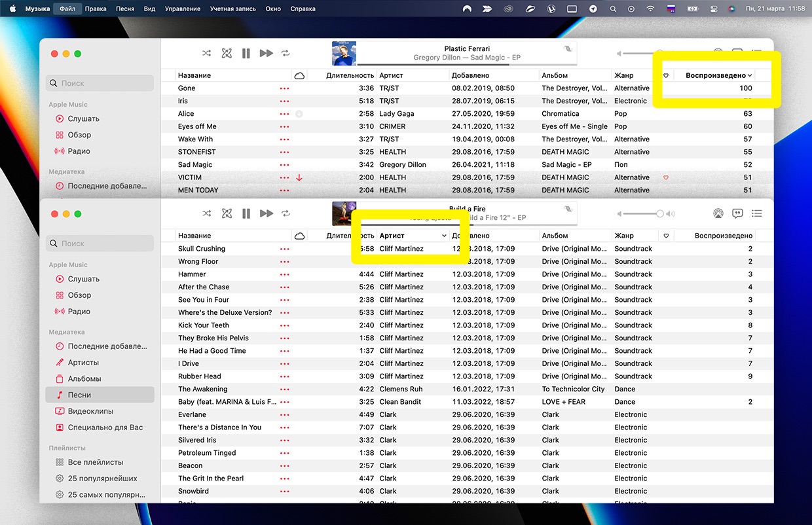Sort by Жанр column in upper window
Screen dimensions: 812x525
pyautogui.click(x=624, y=76)
